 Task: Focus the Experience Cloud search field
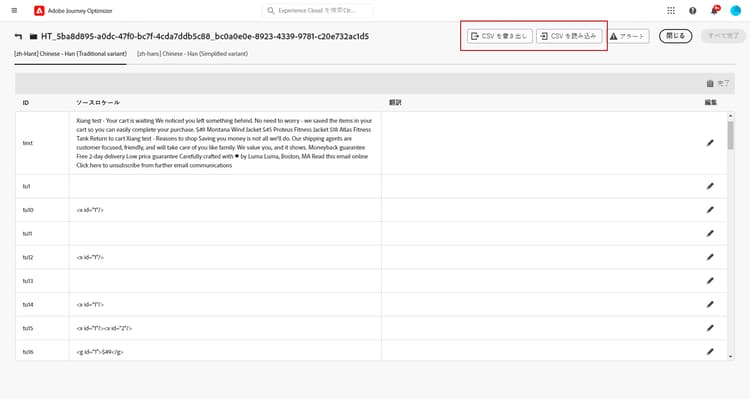[318, 11]
